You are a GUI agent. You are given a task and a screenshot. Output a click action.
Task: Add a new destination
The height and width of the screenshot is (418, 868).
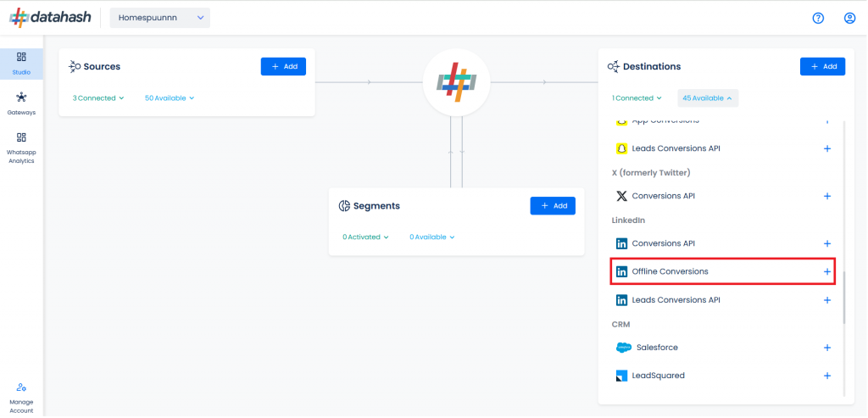[x=822, y=66]
